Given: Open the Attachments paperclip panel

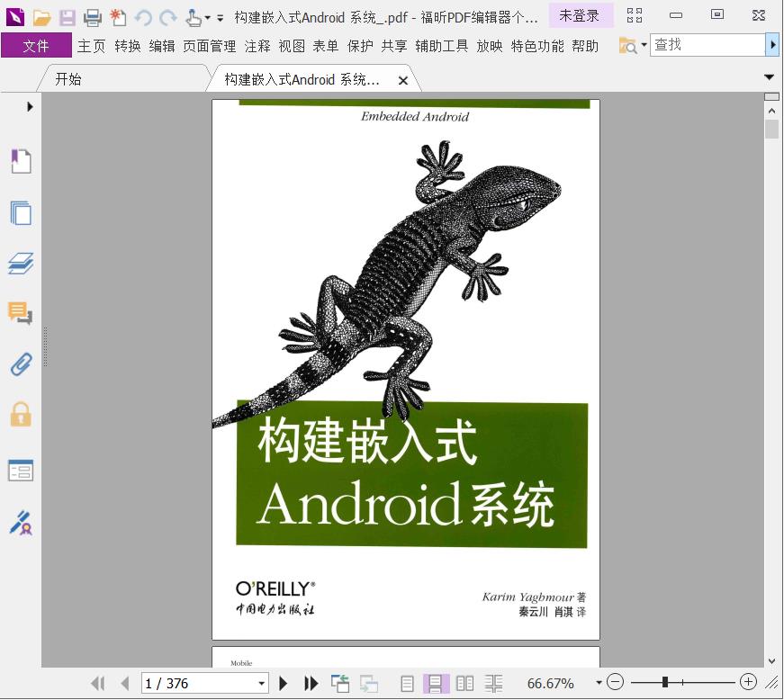Looking at the screenshot, I should click(x=21, y=364).
